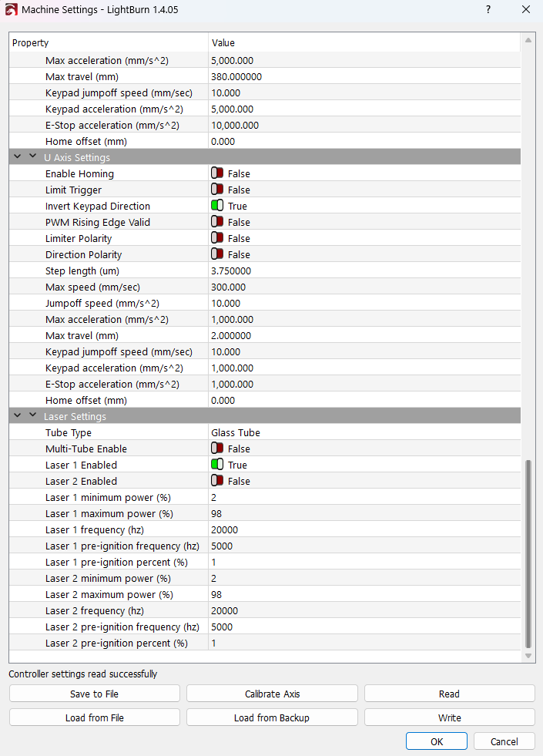The width and height of the screenshot is (543, 756).
Task: Select U Axis Max travel value 2.000000
Action: pos(231,335)
